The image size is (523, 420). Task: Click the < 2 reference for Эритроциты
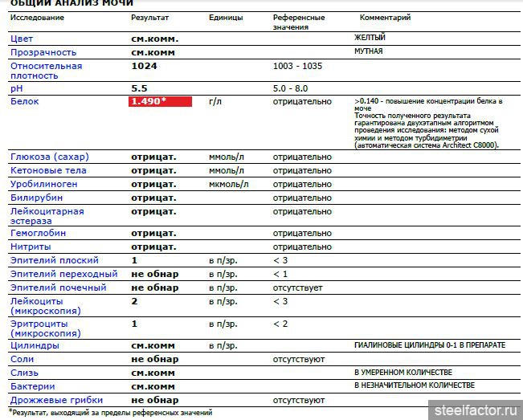(280, 324)
